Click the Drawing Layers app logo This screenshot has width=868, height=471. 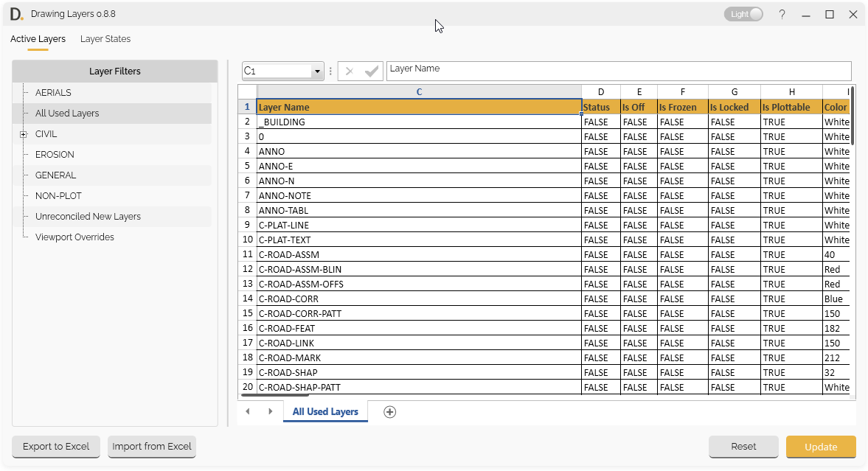click(16, 14)
